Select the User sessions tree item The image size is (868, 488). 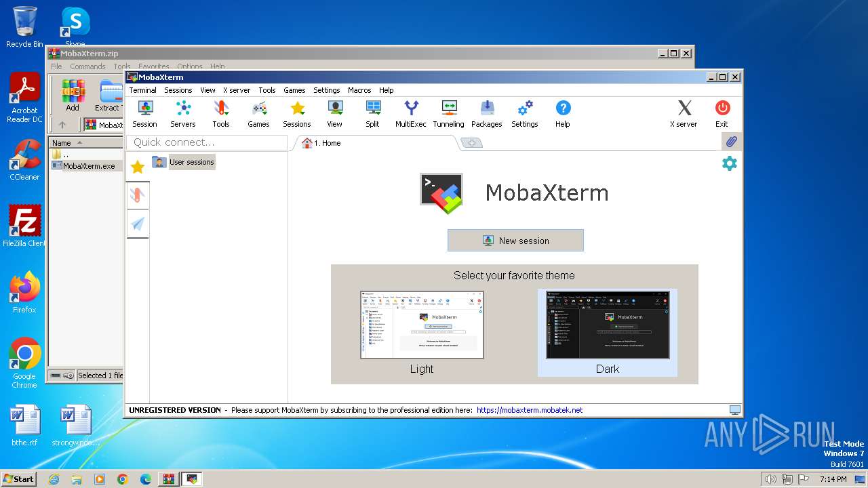coord(184,162)
